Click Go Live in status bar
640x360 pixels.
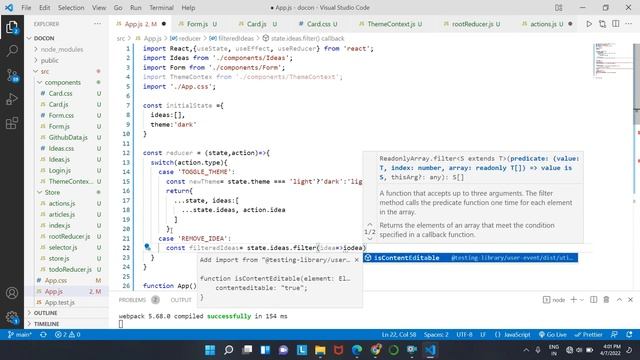click(x=552, y=334)
